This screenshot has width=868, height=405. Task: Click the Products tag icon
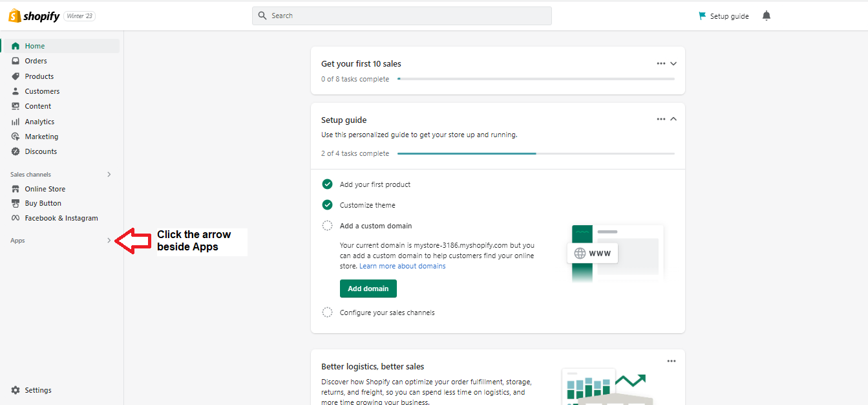[16, 76]
